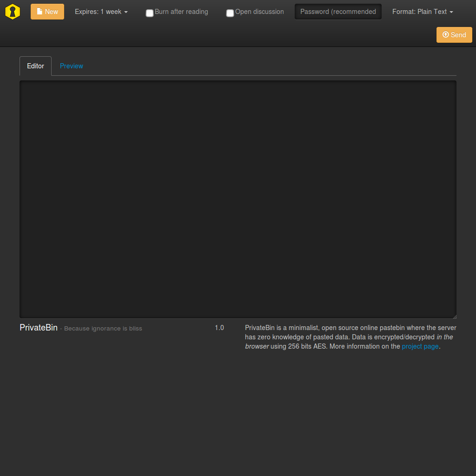
Task: Click the editor resize grip handle
Action: point(455,317)
